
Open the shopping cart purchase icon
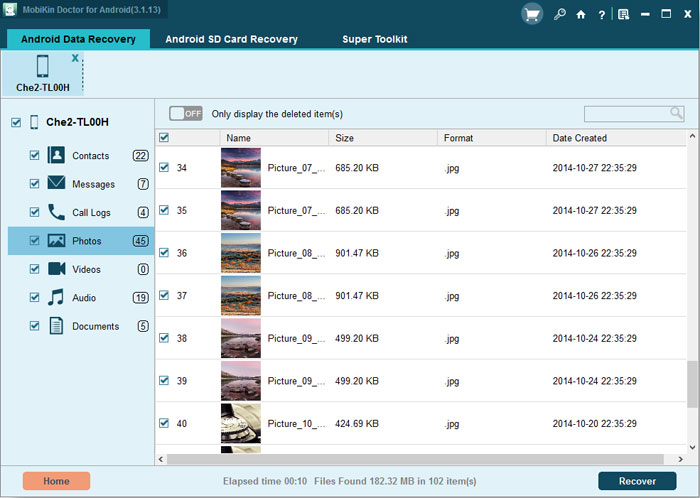tap(532, 14)
